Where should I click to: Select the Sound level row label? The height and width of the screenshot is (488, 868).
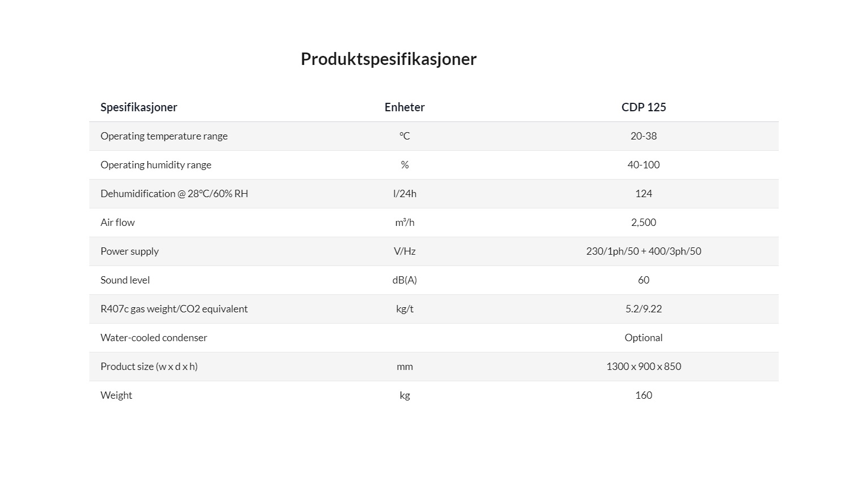(x=125, y=280)
